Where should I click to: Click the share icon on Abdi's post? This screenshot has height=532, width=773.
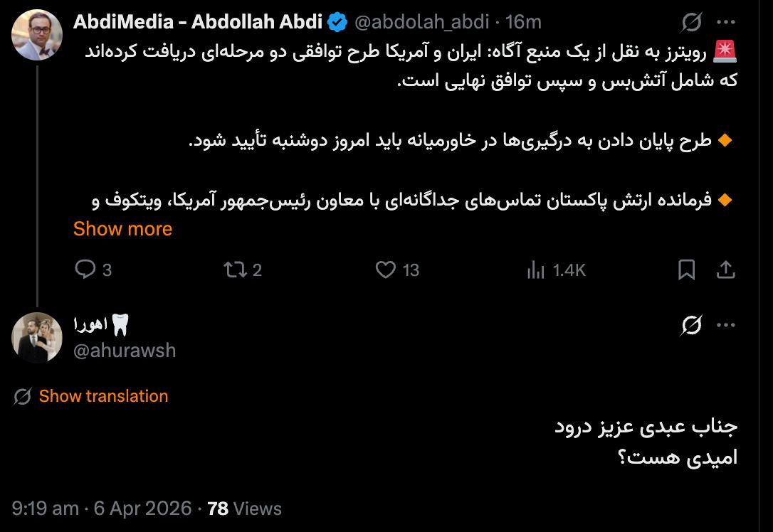tap(725, 270)
